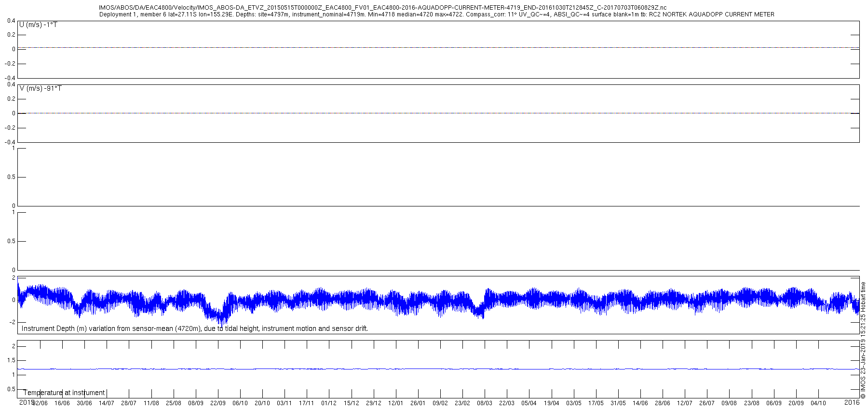Click the Instrument Depth variation caption text

point(195,328)
